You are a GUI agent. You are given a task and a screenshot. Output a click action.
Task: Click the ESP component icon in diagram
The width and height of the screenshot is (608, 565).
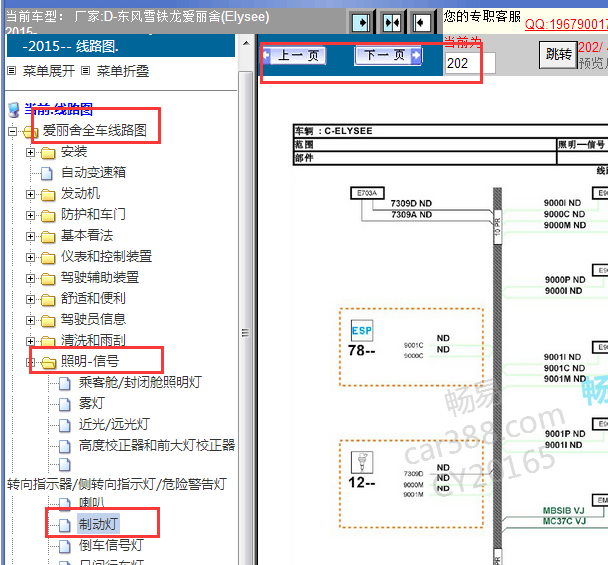coord(362,331)
